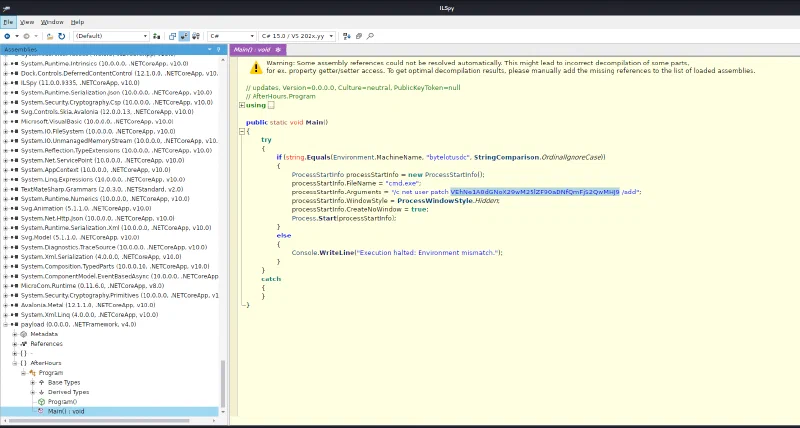Click the Metadata icon in the tree
Image resolution: width=800 pixels, height=428 pixels.
click(23, 334)
